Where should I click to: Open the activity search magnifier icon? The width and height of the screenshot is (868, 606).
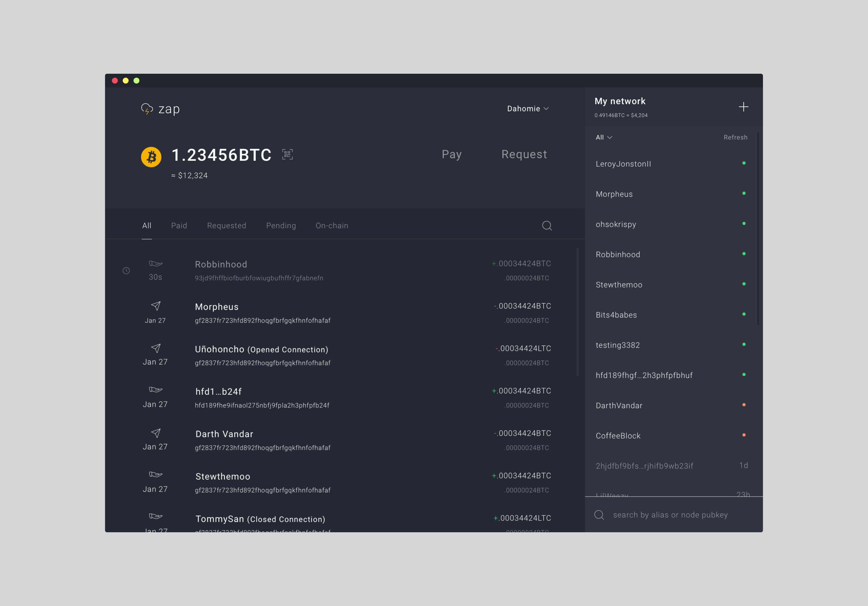point(547,226)
